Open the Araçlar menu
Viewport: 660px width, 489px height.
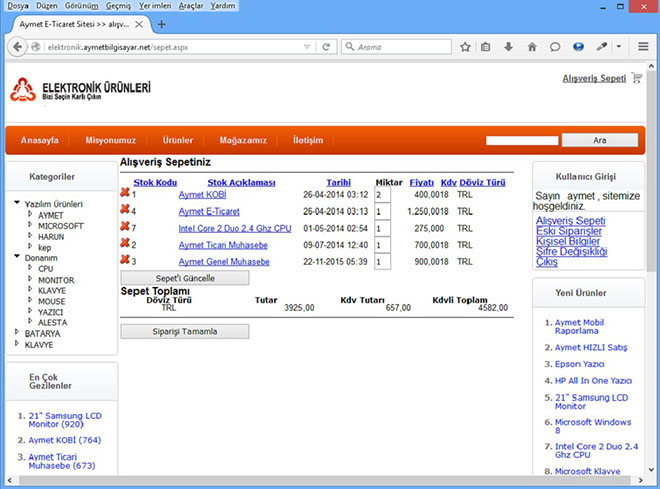tap(191, 6)
